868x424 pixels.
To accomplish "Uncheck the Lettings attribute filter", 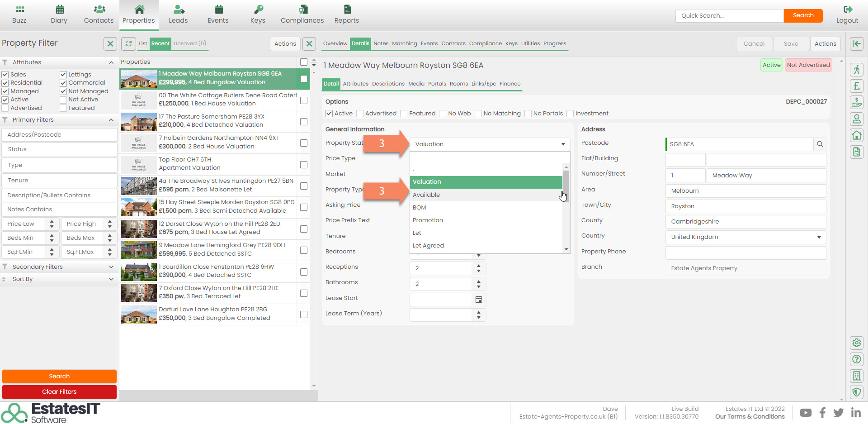I will (63, 75).
